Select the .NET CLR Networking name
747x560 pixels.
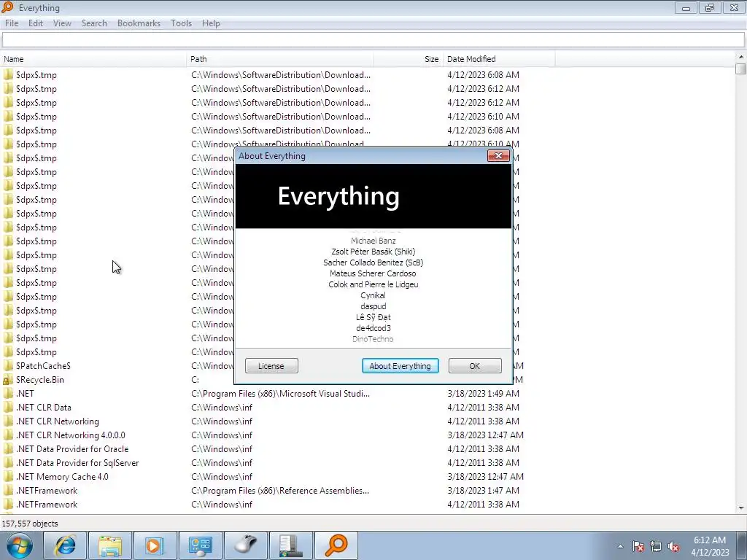[58, 421]
